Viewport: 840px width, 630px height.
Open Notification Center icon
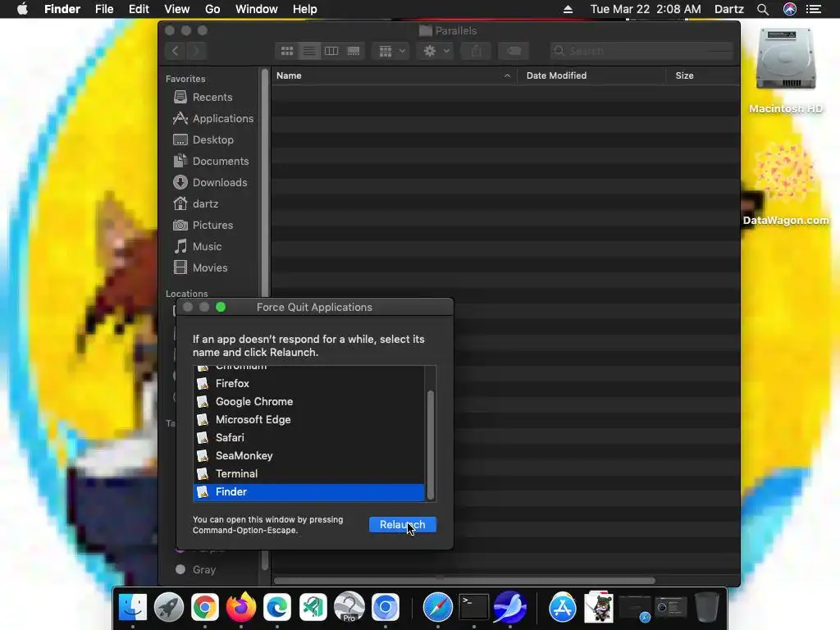click(x=814, y=9)
